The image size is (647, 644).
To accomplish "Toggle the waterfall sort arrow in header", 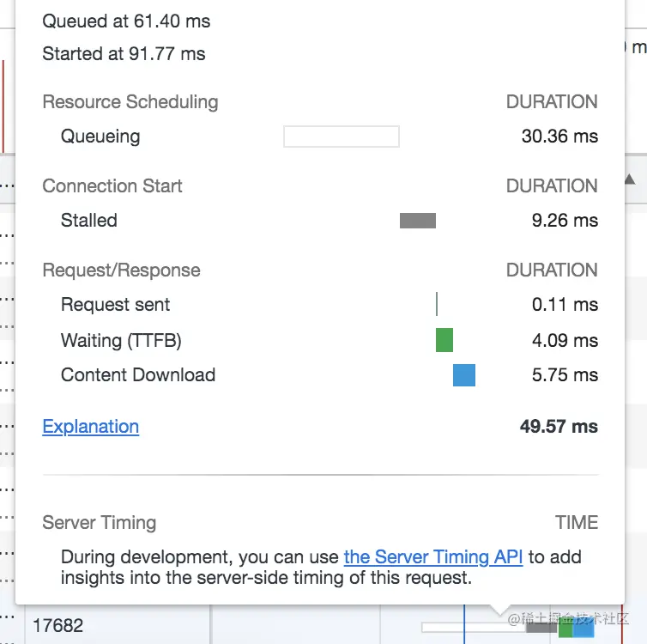I will (x=629, y=179).
